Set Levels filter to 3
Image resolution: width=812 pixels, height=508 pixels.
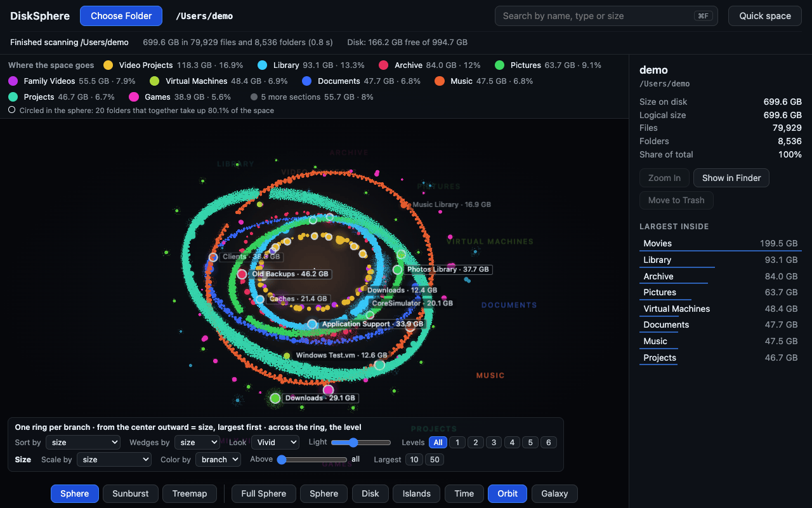(x=494, y=443)
